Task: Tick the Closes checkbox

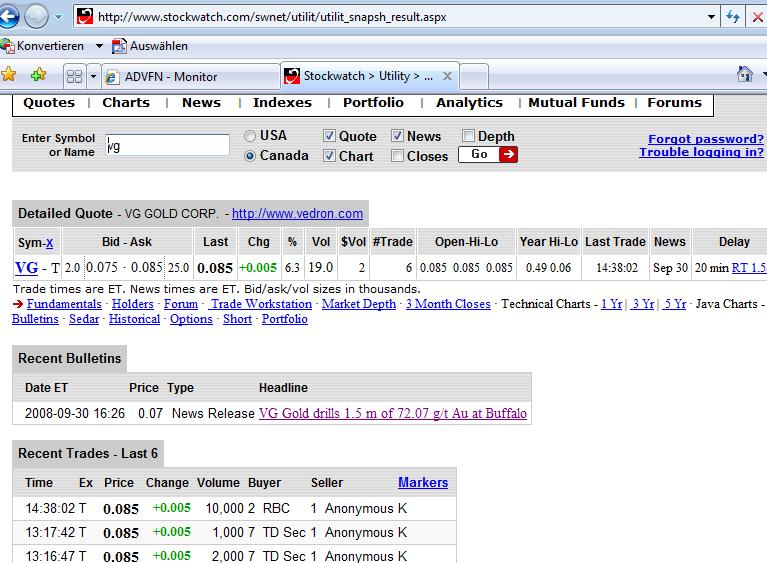Action: [398, 156]
